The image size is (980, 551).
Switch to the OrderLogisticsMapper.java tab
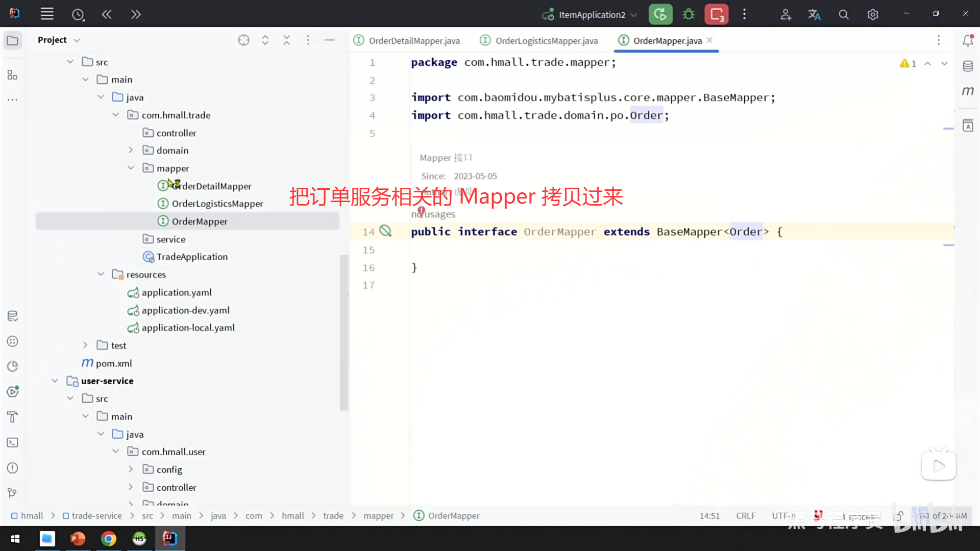pyautogui.click(x=546, y=41)
